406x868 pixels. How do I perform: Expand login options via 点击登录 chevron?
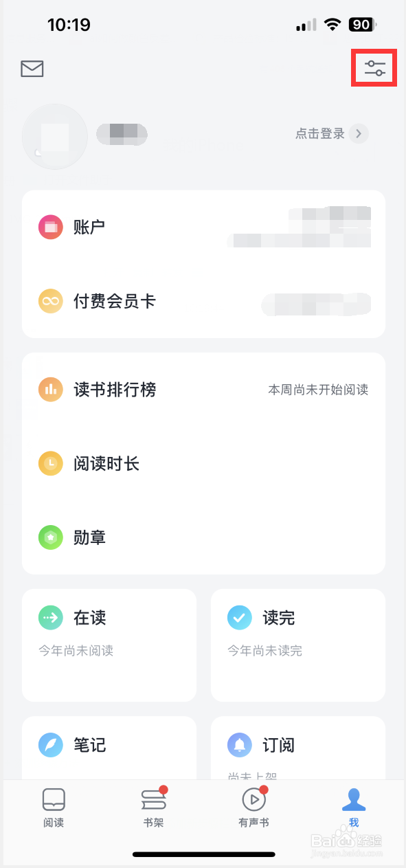pyautogui.click(x=359, y=134)
